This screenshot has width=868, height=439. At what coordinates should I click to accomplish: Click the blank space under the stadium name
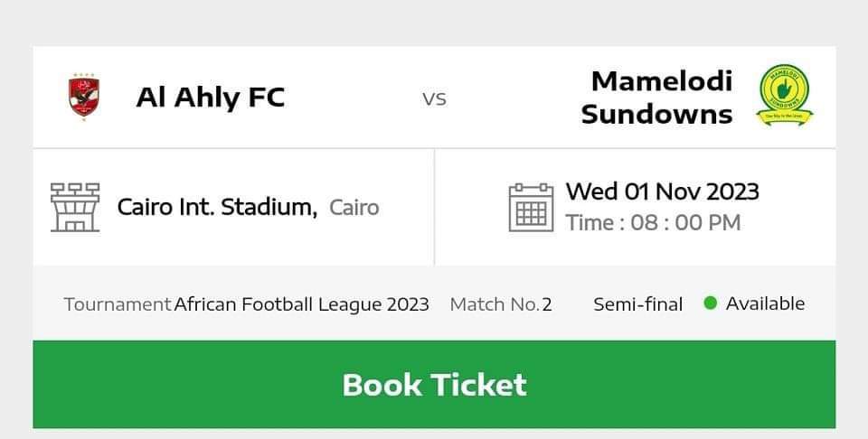tap(233, 246)
